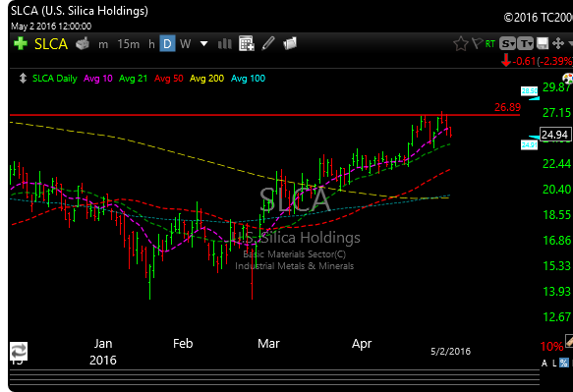Click the green plus add indicator icon
The image size is (573, 392).
point(21,44)
